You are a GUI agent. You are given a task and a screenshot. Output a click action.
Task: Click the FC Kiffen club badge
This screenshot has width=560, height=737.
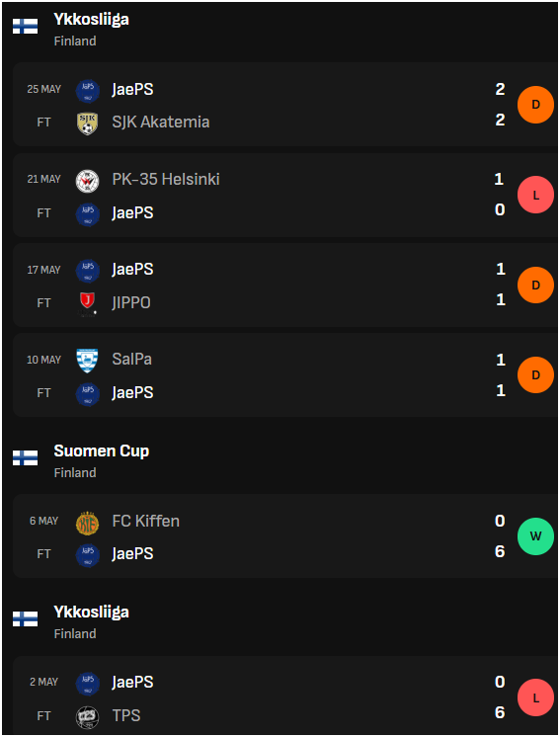[x=87, y=523]
